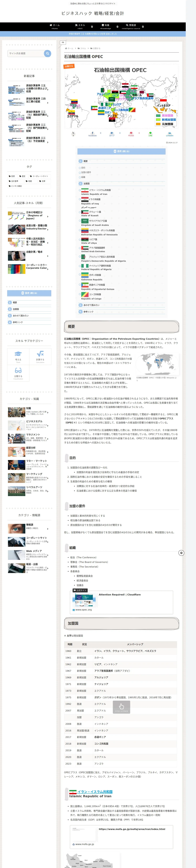Jump to あわせて読みたい in the sidebar contents
Image resolution: width=196 pixels, height=868 pixels.
(x=21, y=316)
